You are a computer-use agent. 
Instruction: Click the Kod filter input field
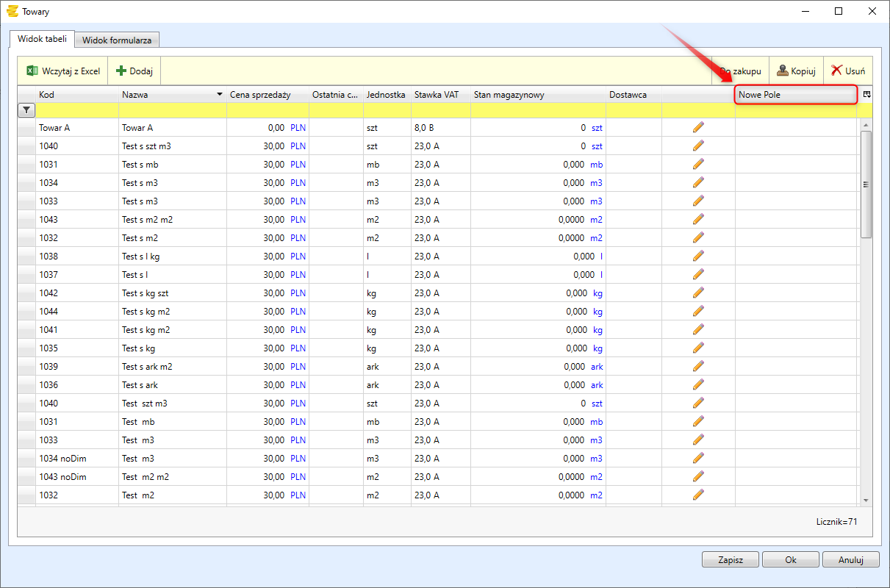click(77, 110)
